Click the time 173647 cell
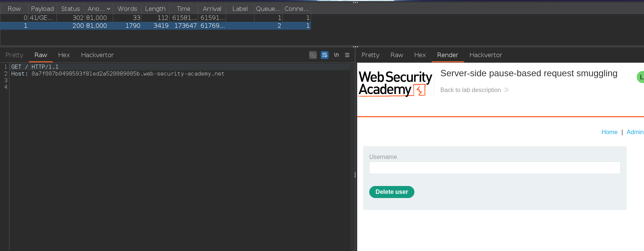This screenshot has height=251, width=644. coord(184,26)
